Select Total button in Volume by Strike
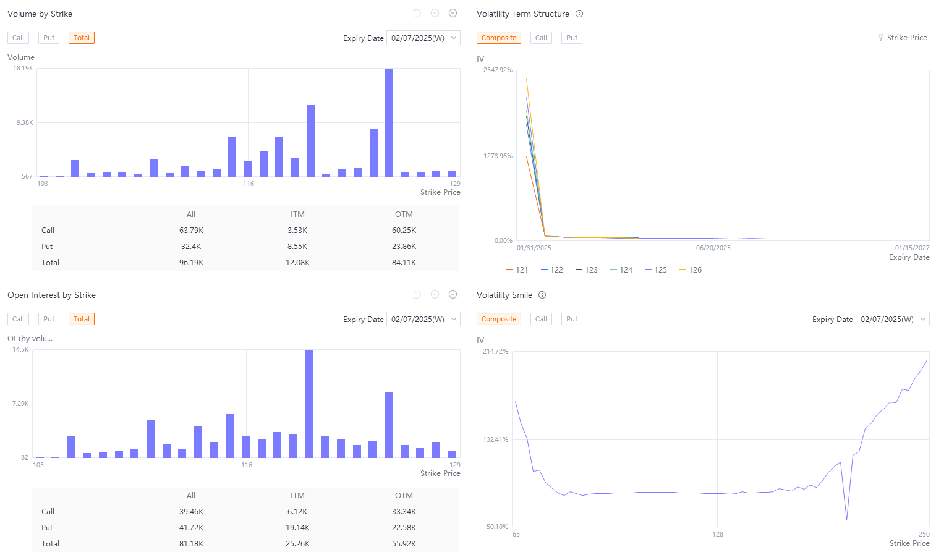 point(82,38)
